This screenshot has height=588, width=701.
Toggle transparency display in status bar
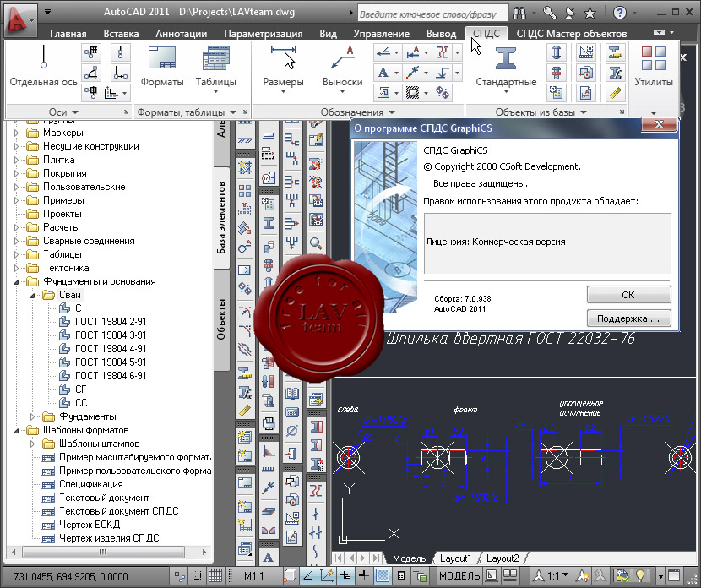(x=383, y=575)
